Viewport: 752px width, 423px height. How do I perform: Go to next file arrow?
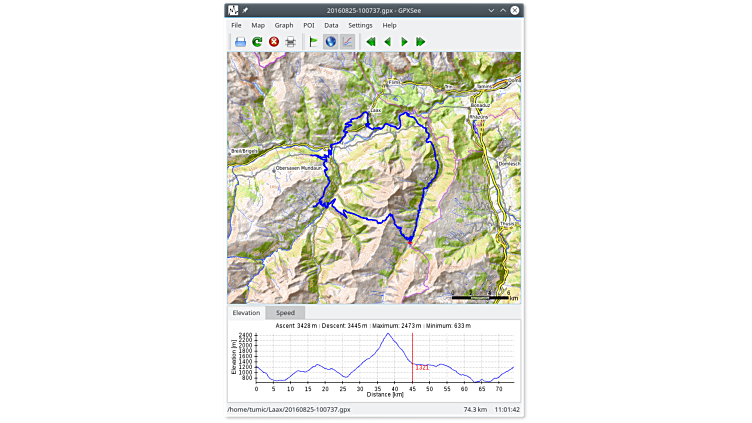click(404, 42)
